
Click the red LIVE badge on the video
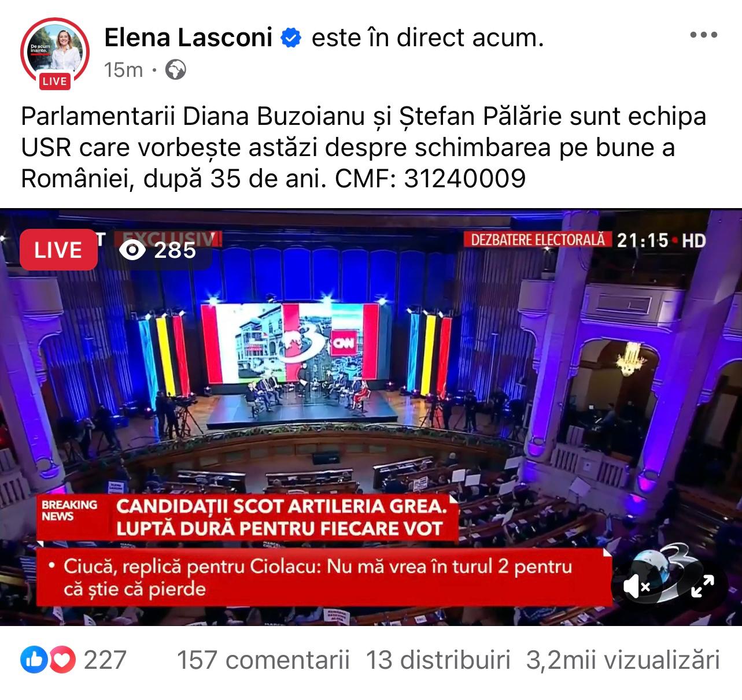(58, 250)
